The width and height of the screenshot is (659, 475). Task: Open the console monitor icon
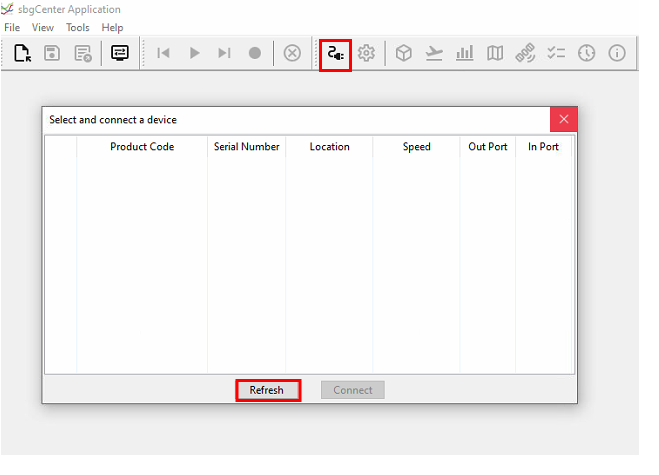pyautogui.click(x=119, y=53)
